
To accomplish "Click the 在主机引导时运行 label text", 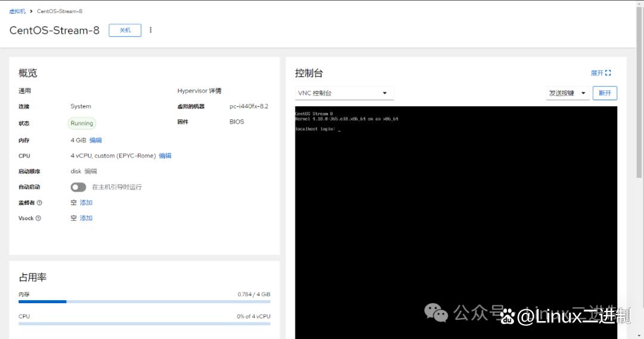I will click(117, 187).
